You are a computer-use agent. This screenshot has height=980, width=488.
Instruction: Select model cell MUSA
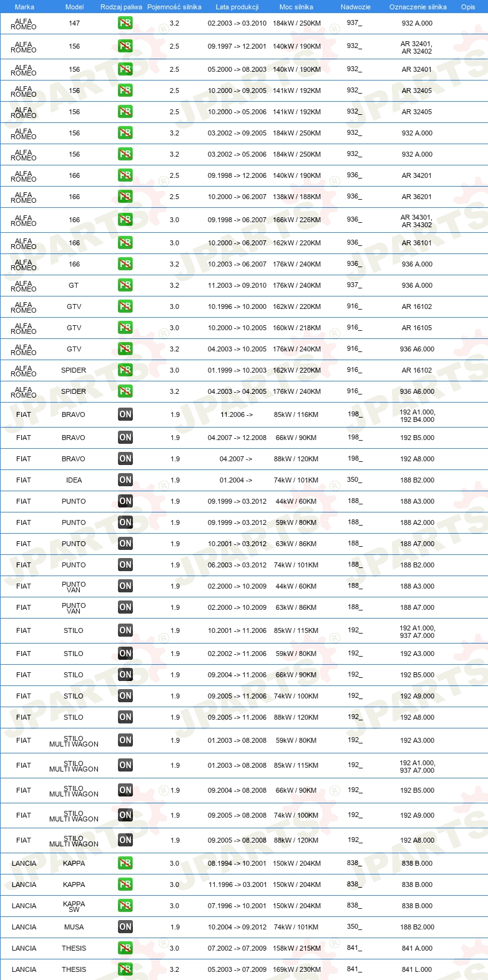74,927
